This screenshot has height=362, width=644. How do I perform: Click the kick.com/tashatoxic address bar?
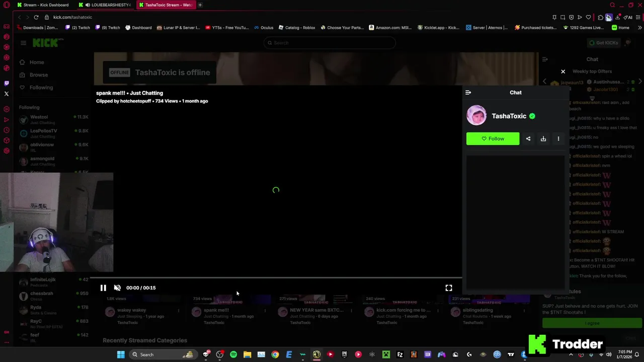[72, 17]
